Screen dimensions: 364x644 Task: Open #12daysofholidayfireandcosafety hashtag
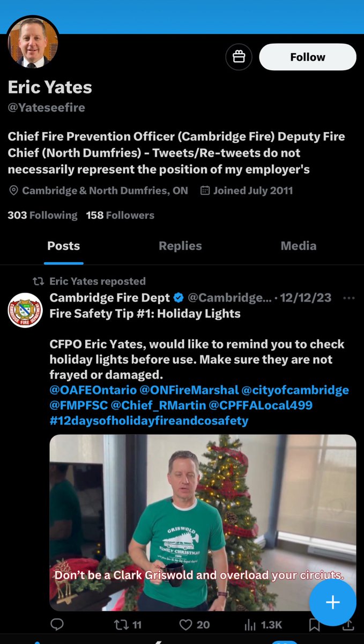tap(149, 420)
